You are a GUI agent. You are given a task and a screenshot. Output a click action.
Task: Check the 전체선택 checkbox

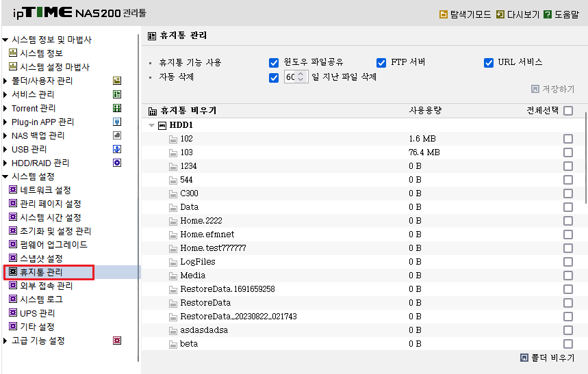coord(568,111)
